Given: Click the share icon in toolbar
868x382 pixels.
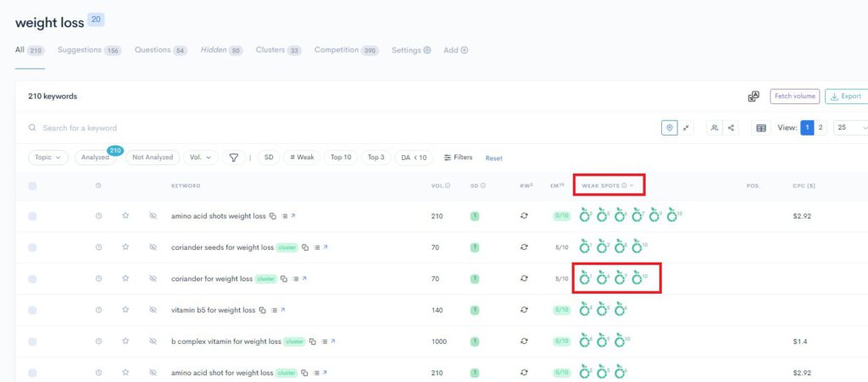Looking at the screenshot, I should coord(731,128).
